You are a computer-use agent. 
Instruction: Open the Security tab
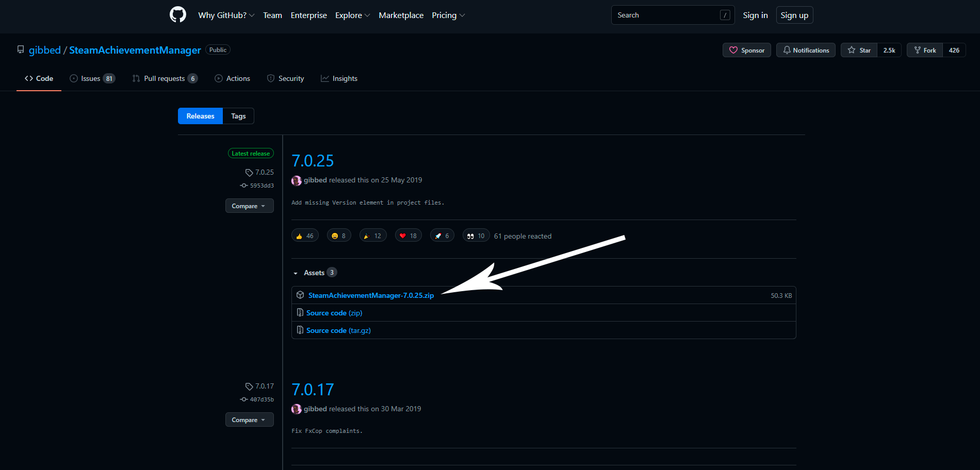click(x=285, y=78)
